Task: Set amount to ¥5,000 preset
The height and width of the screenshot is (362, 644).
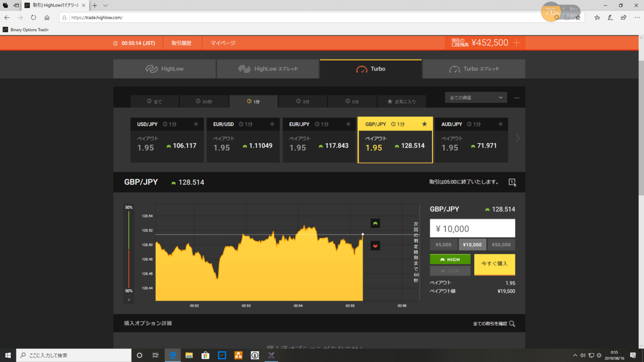Action: pos(443,245)
